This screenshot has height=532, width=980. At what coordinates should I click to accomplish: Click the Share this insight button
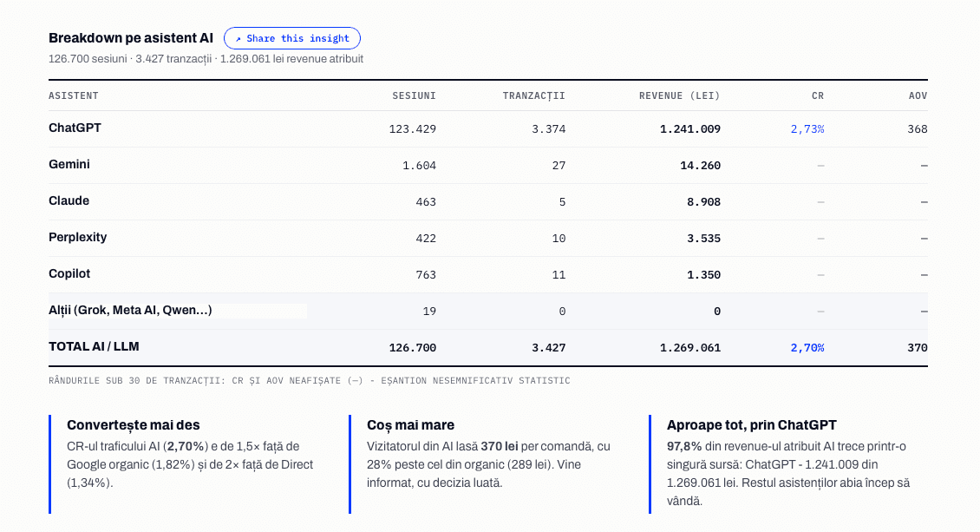pos(292,38)
